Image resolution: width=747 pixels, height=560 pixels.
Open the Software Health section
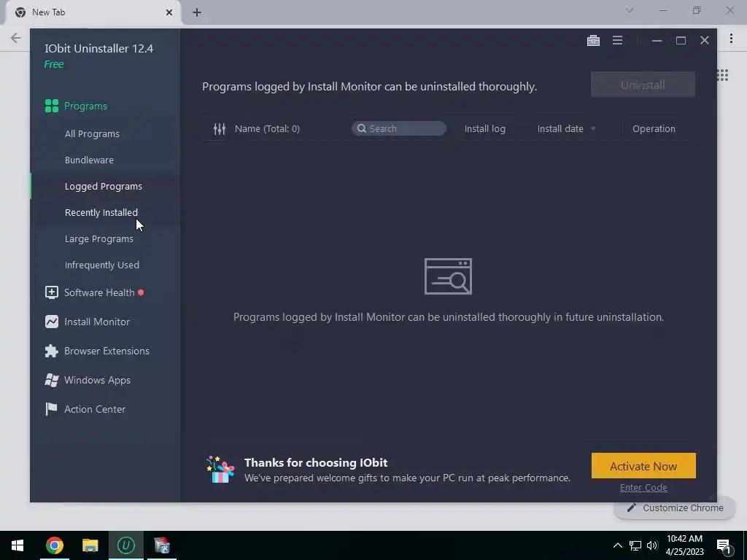pos(99,292)
